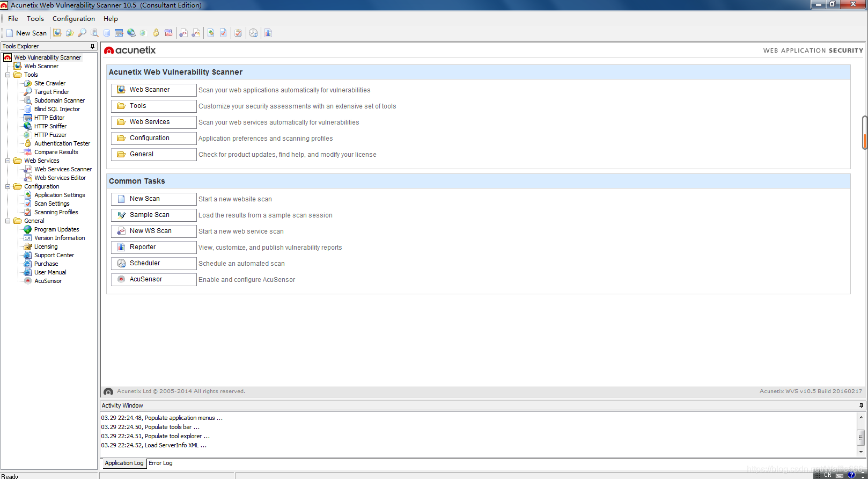
Task: Select Version Information tree item
Action: click(60, 238)
